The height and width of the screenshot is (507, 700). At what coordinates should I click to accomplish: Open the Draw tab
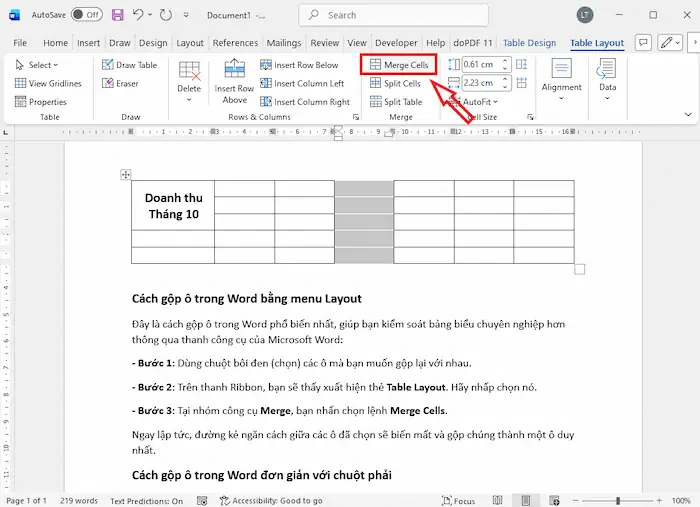(x=120, y=43)
